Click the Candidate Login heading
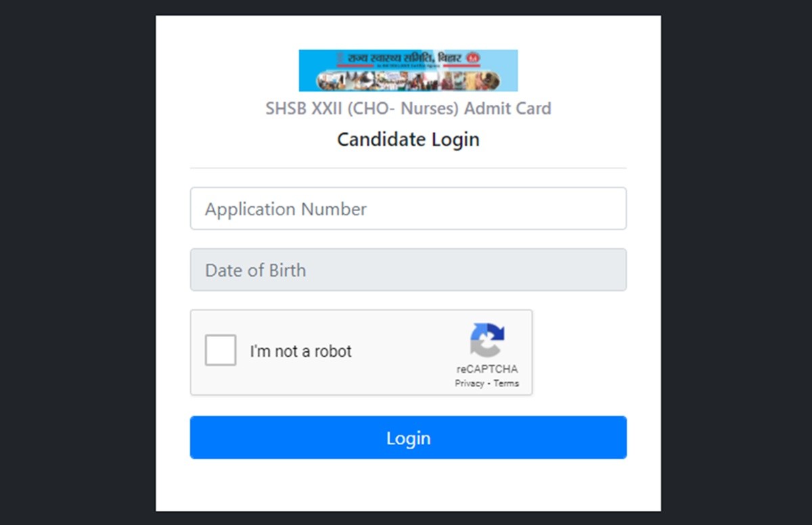812x525 pixels. pyautogui.click(x=408, y=139)
